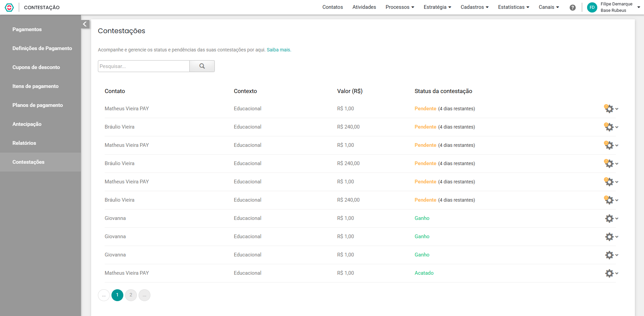Select Pagamentos in the sidebar
The image size is (644, 316).
click(40, 29)
